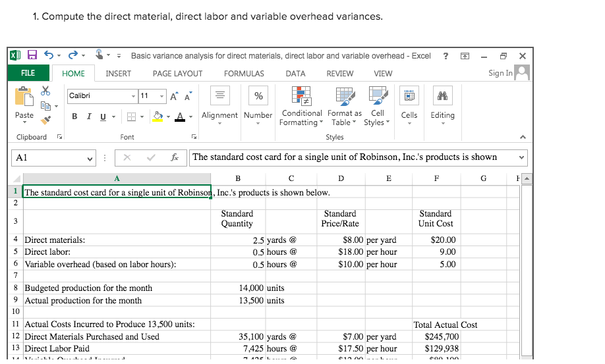Click the Insert Function fx icon
This screenshot has height=364, width=605.
coord(174,158)
